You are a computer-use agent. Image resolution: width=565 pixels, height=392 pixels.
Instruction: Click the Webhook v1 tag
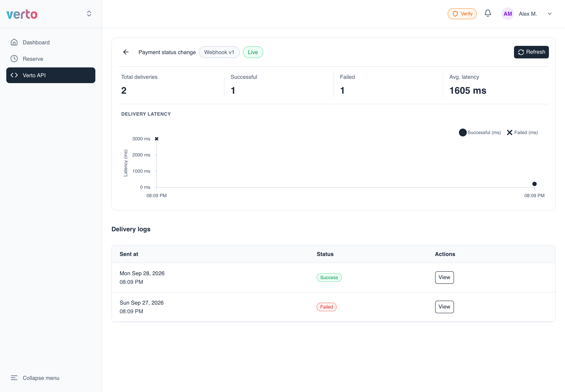(219, 52)
